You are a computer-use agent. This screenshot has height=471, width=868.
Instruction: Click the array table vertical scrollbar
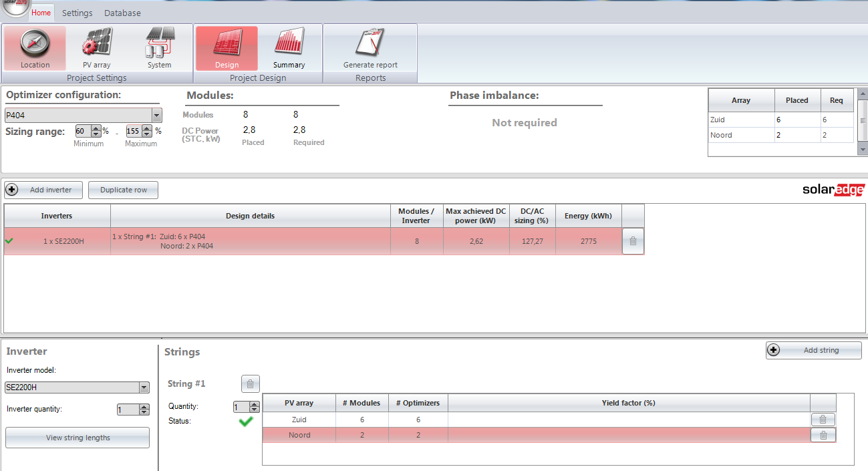tap(863, 122)
